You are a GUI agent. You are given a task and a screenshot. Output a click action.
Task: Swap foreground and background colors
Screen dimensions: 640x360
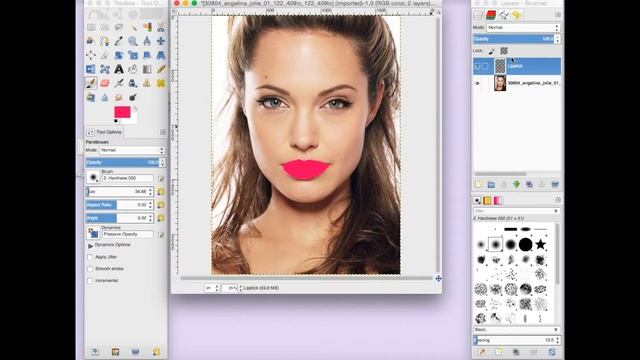135,108
